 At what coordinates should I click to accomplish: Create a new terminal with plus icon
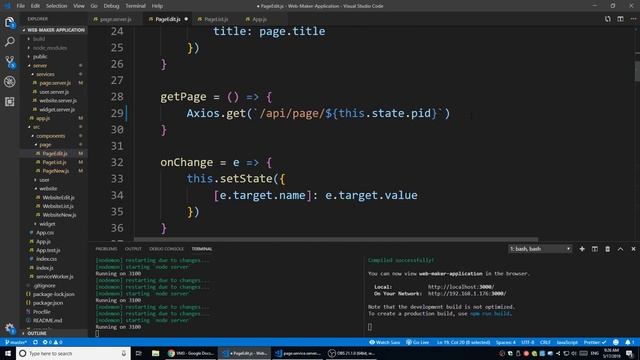click(x=582, y=249)
